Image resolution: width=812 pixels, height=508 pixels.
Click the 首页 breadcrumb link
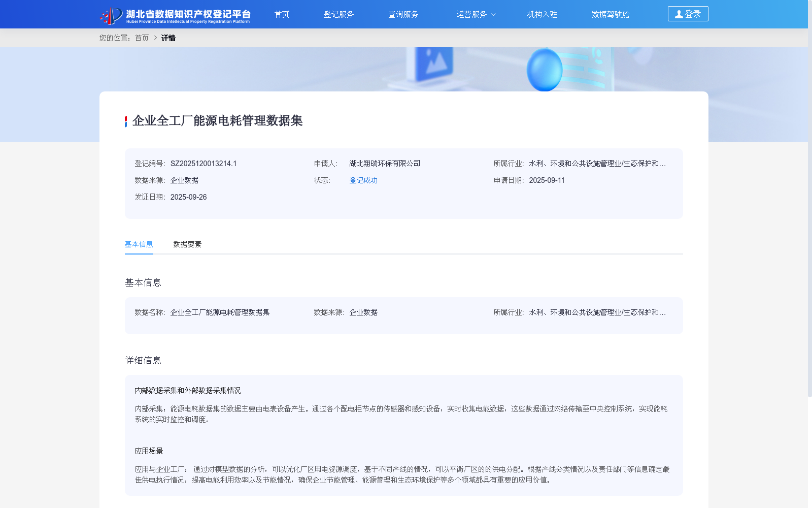[142, 38]
